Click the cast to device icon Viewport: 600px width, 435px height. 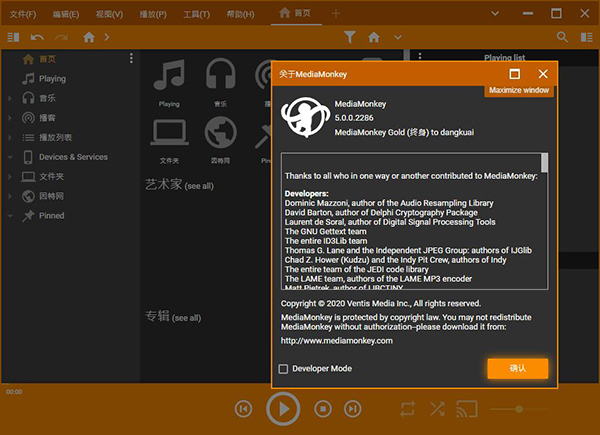point(467,409)
